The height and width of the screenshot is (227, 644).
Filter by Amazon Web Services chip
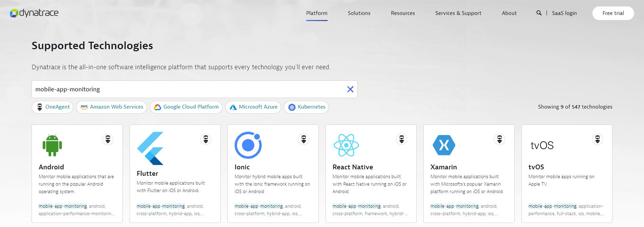pos(112,107)
